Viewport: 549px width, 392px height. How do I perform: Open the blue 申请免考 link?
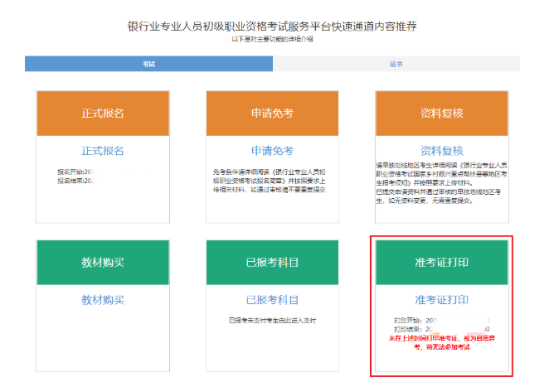272,151
